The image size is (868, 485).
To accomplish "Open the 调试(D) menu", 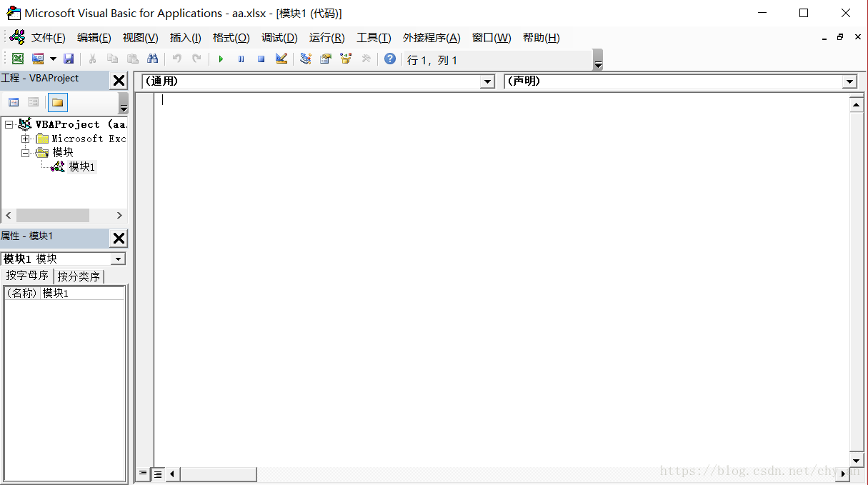I will [279, 38].
